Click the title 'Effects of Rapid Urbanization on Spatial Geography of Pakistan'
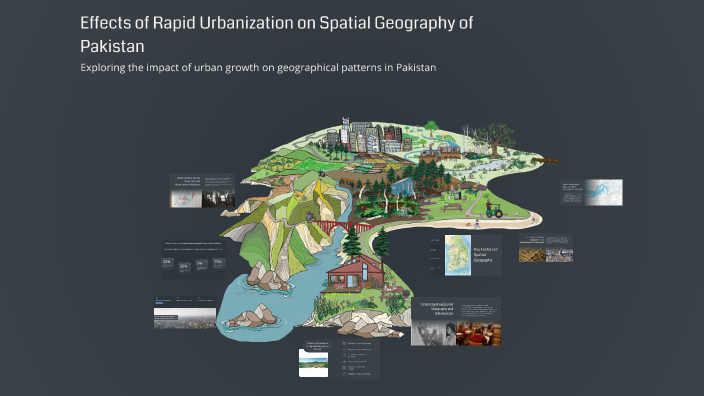Image resolution: width=704 pixels, height=396 pixels. (277, 34)
